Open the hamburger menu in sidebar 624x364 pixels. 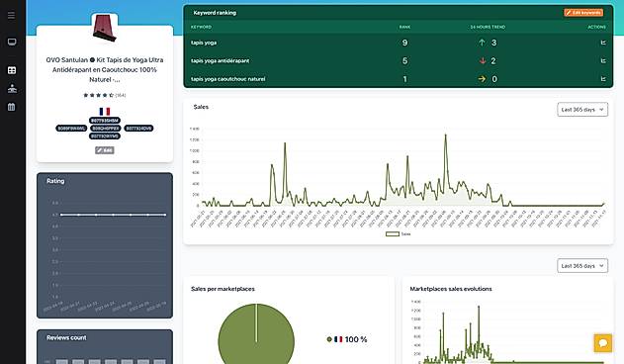tap(11, 15)
